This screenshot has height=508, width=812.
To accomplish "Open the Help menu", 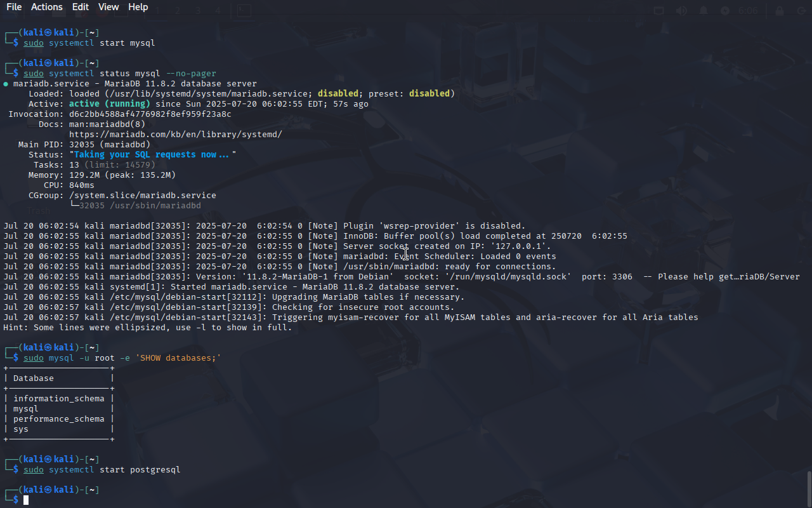I will (x=138, y=7).
